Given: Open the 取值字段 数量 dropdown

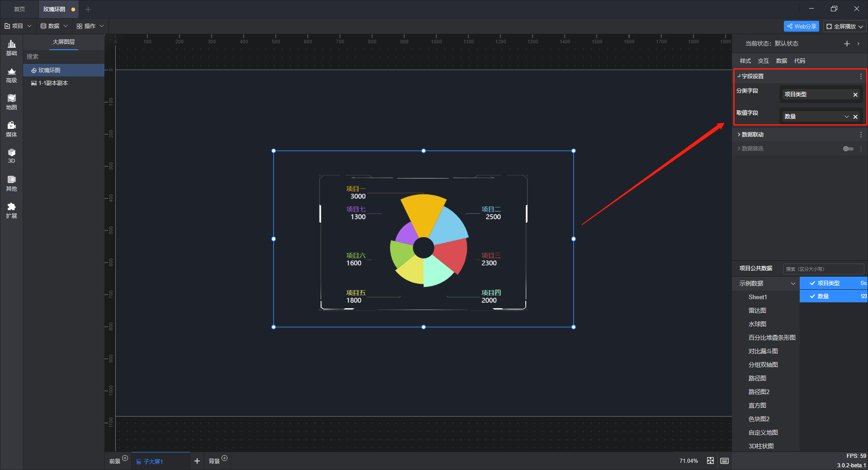Looking at the screenshot, I should 846,117.
